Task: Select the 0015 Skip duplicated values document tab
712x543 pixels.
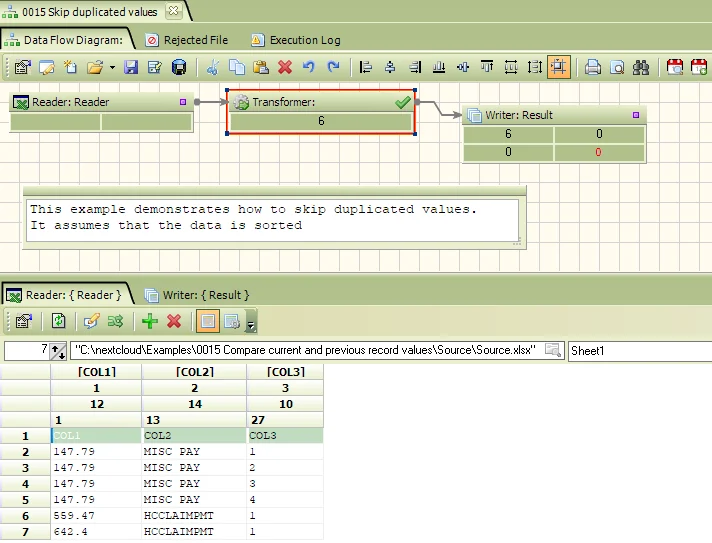Action: 89,12
